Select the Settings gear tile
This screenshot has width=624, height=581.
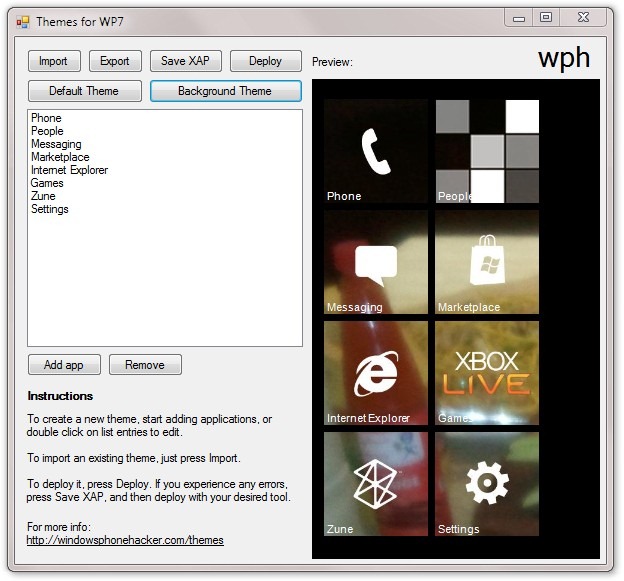point(487,484)
